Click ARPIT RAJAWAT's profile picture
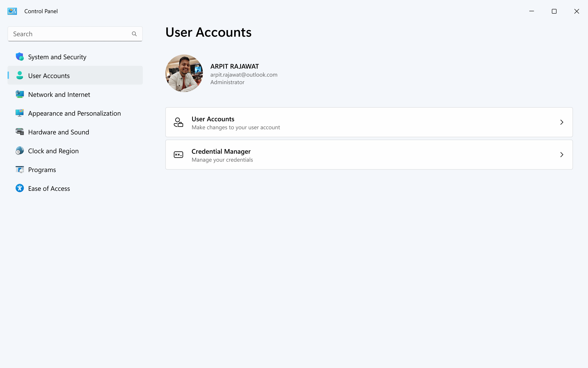Screen dimensions: 588x368 [x=184, y=73]
